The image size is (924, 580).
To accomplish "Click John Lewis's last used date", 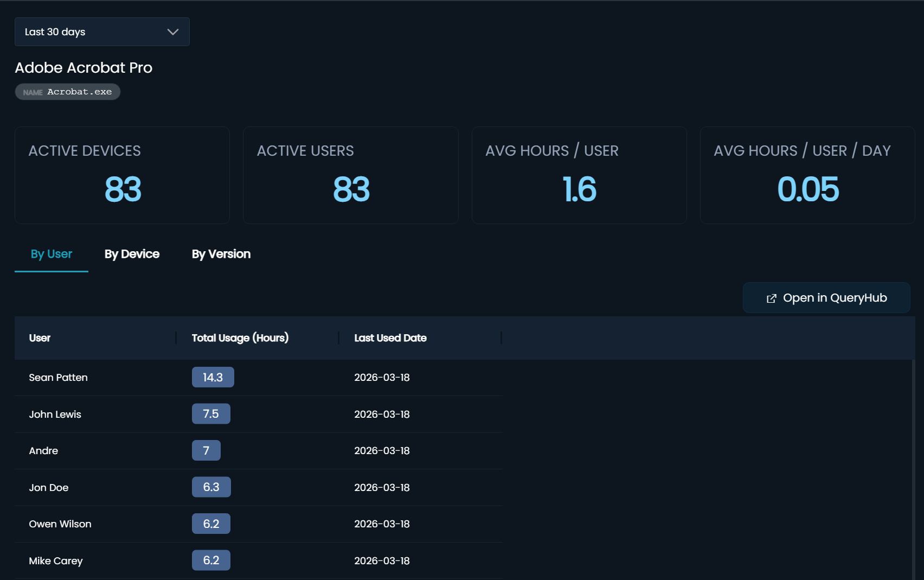I will 382,415.
